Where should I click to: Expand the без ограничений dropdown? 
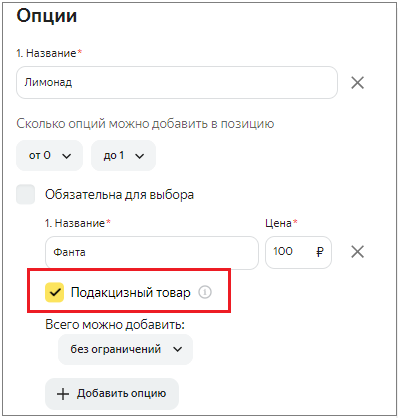pyautogui.click(x=125, y=349)
